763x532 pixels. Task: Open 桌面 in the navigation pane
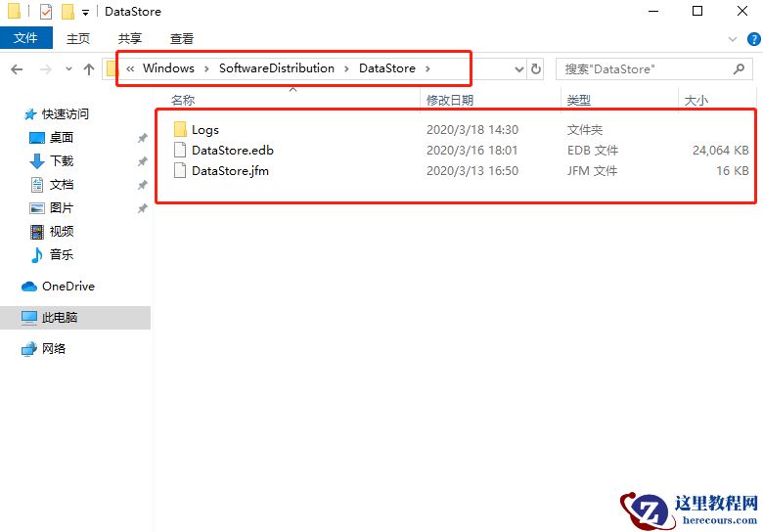(62, 138)
